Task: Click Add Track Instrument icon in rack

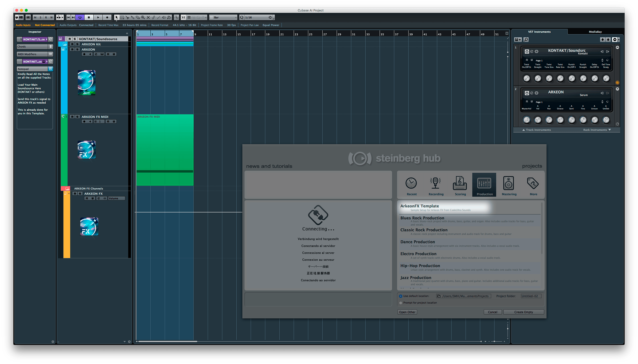Action: click(518, 39)
